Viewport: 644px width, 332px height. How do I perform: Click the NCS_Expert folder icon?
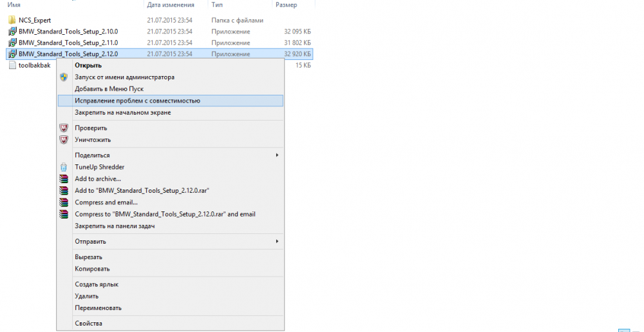coord(12,20)
